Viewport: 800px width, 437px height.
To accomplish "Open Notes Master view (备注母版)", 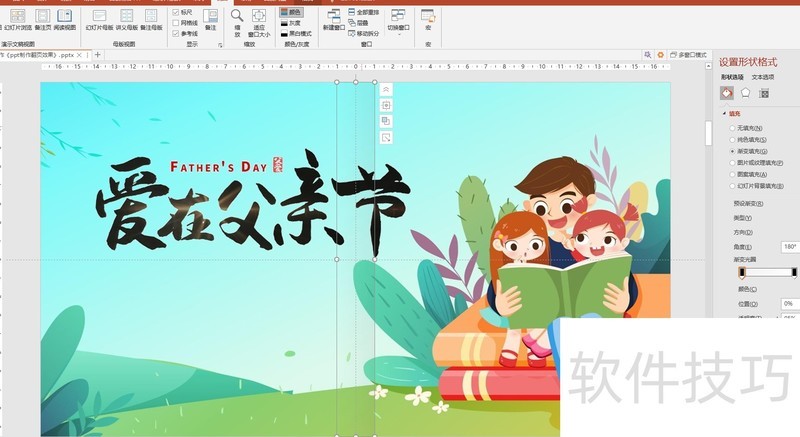I will 151,20.
